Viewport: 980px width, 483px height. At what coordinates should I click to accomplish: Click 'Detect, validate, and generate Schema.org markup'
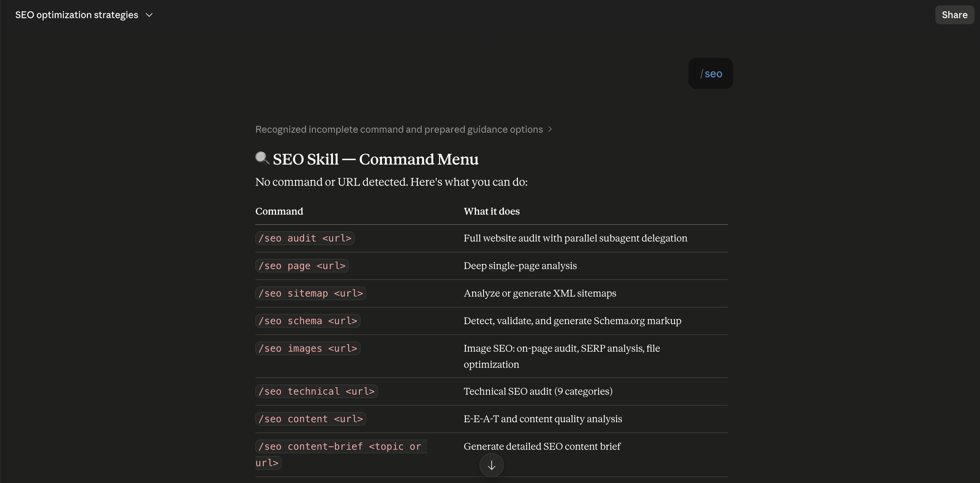572,321
